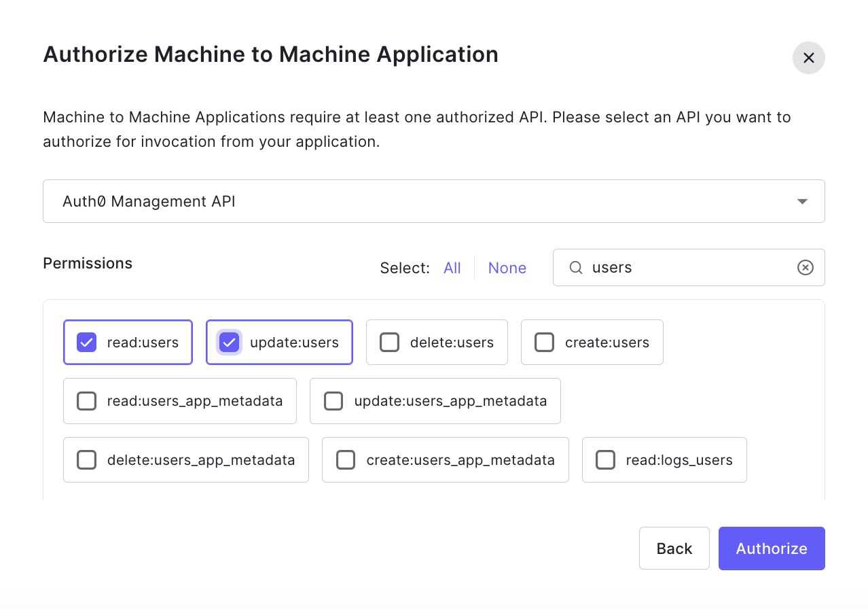This screenshot has height=609, width=868.
Task: Click the Permissions section heading
Action: tap(88, 263)
